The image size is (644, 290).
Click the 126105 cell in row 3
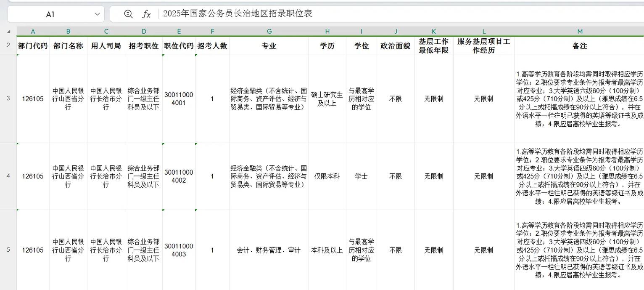point(33,98)
